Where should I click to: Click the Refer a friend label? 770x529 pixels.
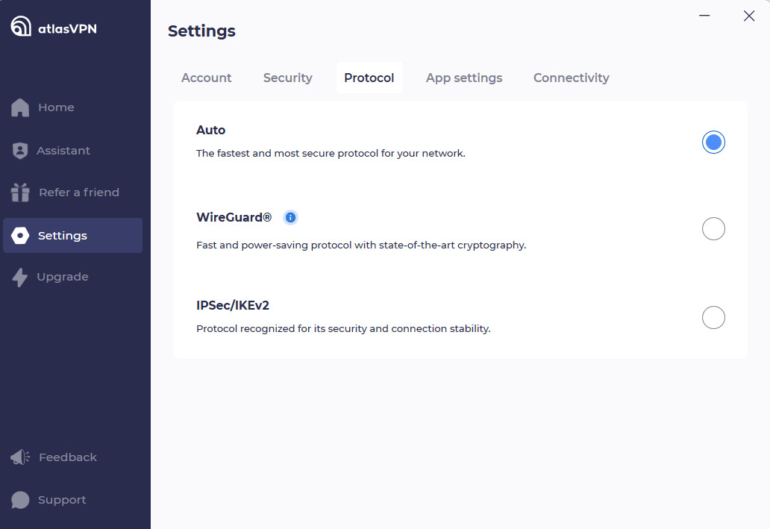point(79,193)
